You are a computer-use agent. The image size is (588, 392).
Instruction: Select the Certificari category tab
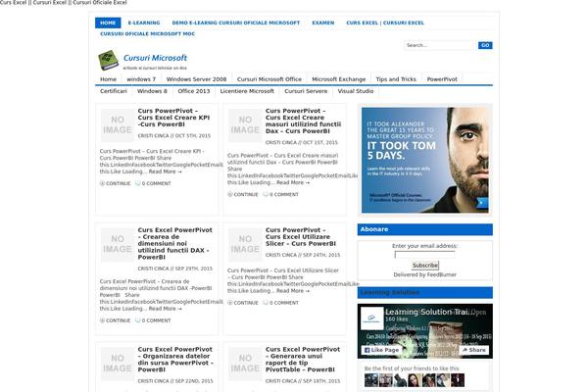tap(114, 91)
